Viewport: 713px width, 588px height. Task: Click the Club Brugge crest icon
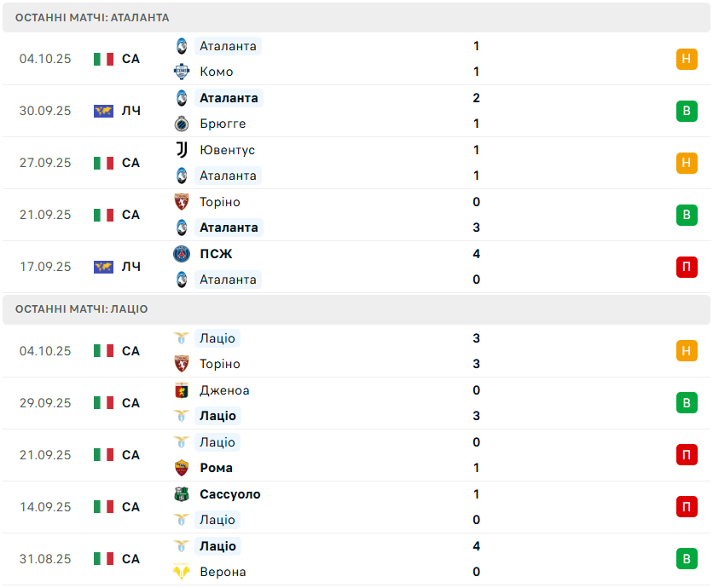tap(181, 124)
